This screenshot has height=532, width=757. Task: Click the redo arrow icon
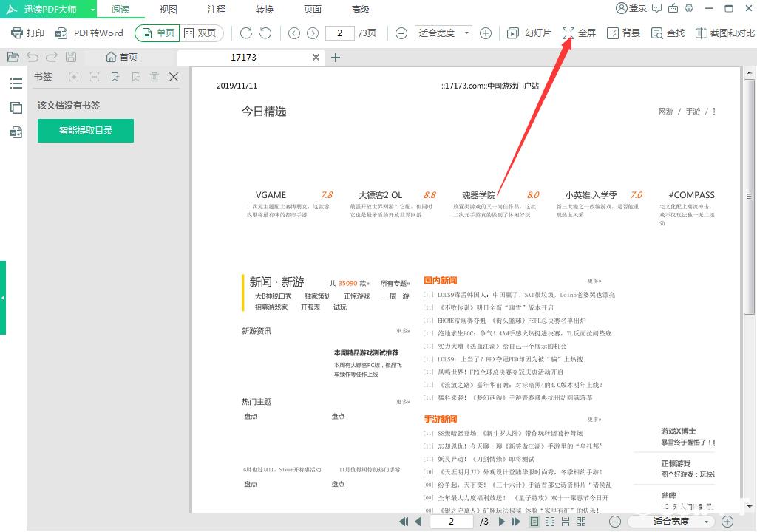[52, 57]
